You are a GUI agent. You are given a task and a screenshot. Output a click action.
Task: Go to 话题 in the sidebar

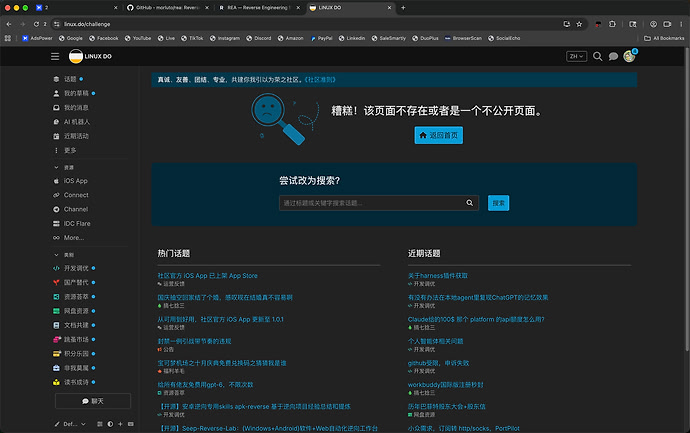click(x=68, y=79)
